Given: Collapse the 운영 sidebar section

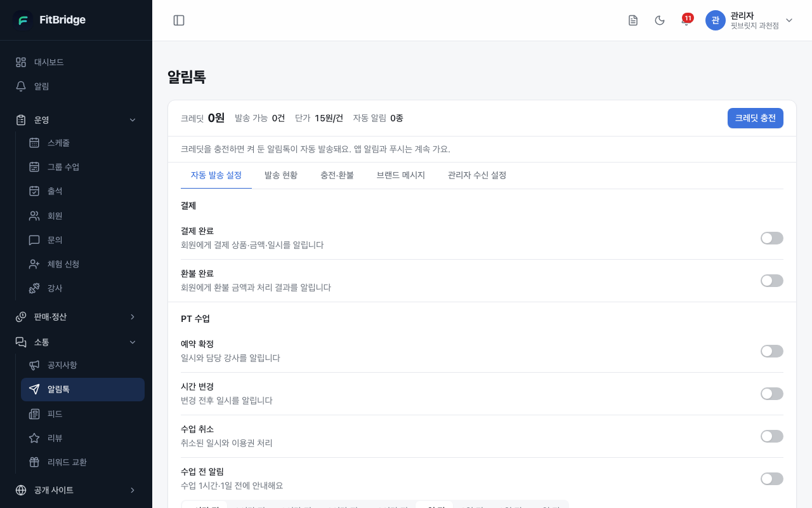Looking at the screenshot, I should click(76, 120).
